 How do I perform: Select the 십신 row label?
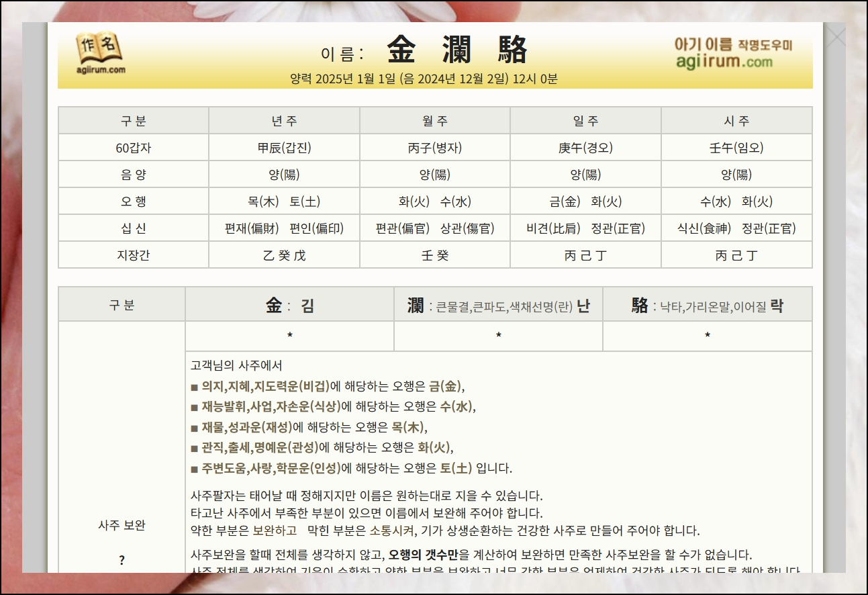tap(134, 228)
